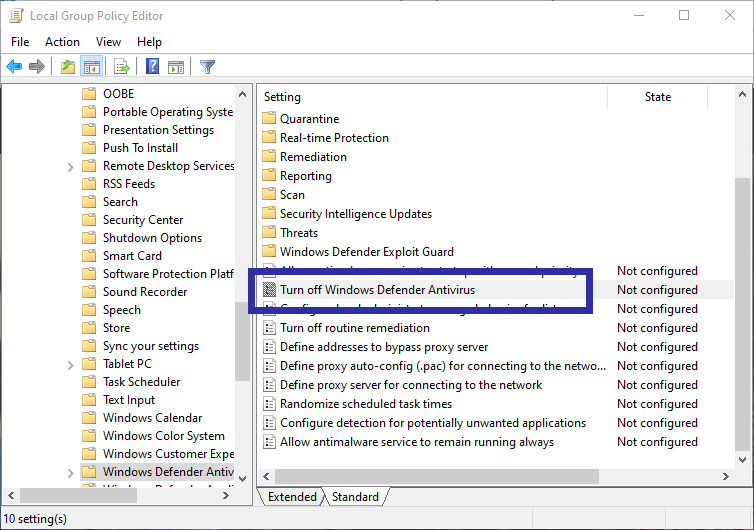Screen dimensions: 754x530
Task: Select Define proxy auto-config (.pac) setting
Action: 442,366
